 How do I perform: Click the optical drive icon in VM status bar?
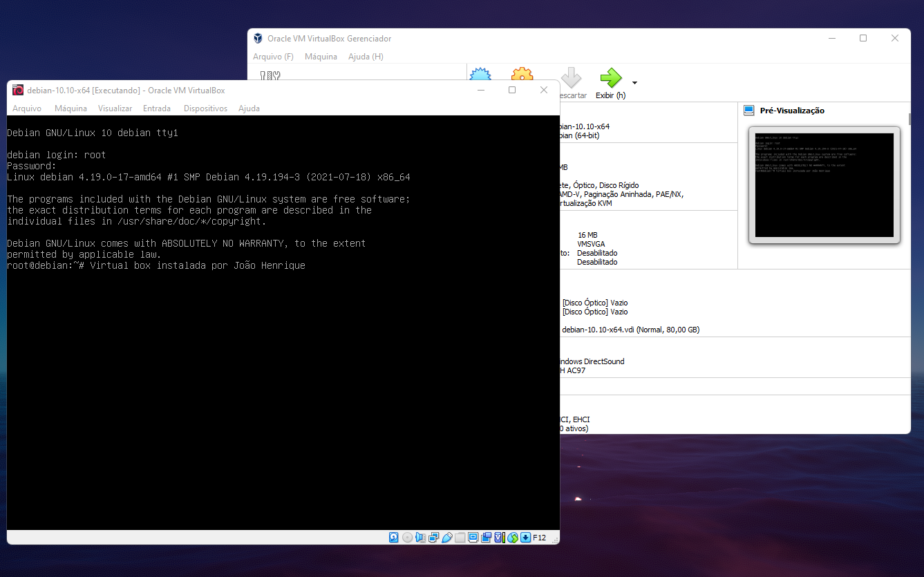click(x=408, y=537)
